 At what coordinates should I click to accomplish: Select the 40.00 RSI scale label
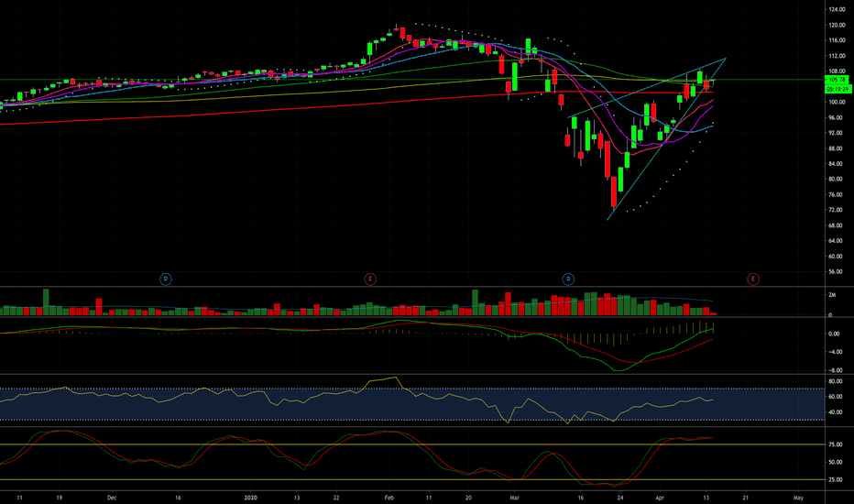[x=836, y=412]
